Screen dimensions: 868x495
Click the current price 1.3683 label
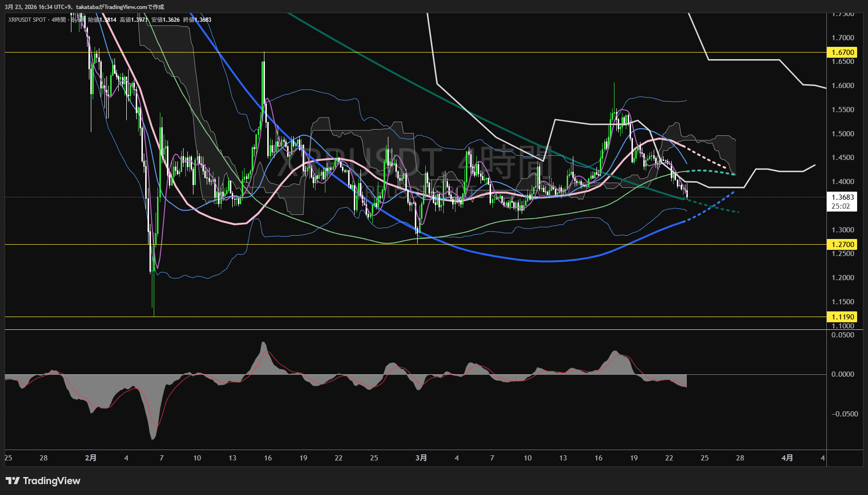(842, 197)
